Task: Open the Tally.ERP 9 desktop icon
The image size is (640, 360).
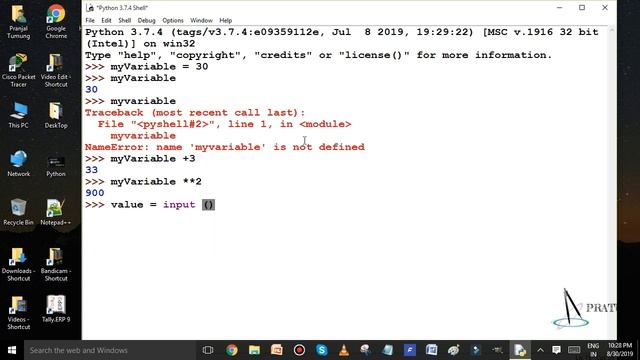Action: tap(56, 309)
